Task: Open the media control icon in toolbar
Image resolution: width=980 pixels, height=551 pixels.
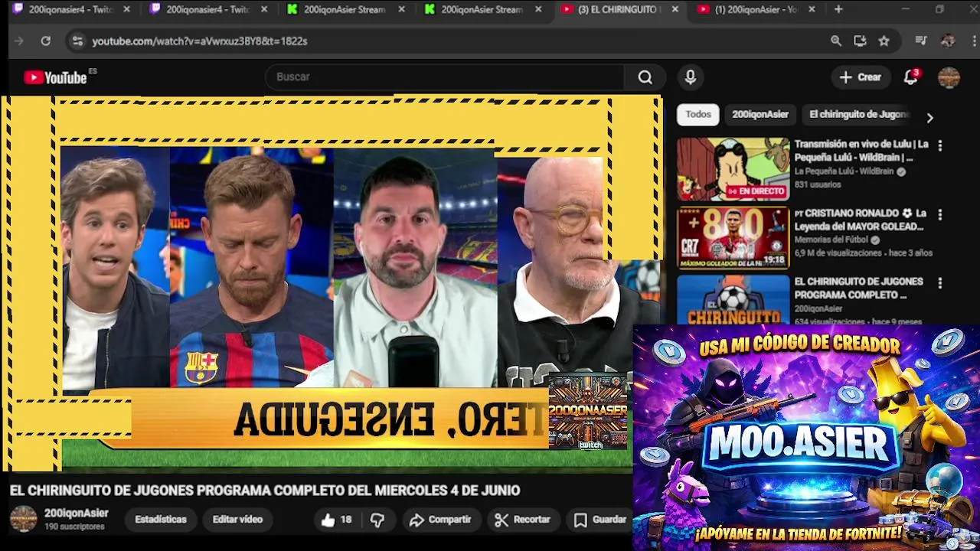Action: click(x=921, y=41)
